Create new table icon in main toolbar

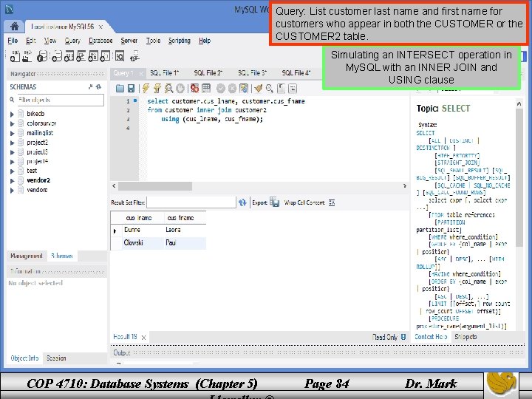(69, 56)
